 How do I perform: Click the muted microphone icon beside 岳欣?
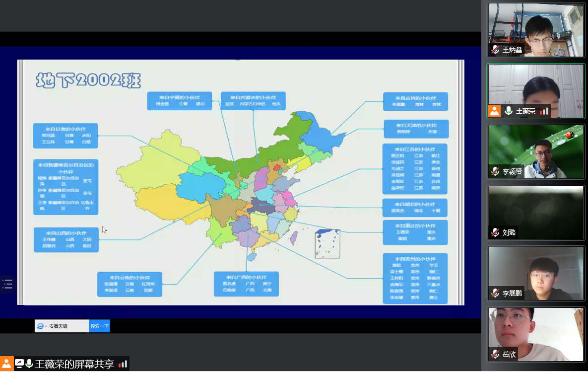[495, 354]
